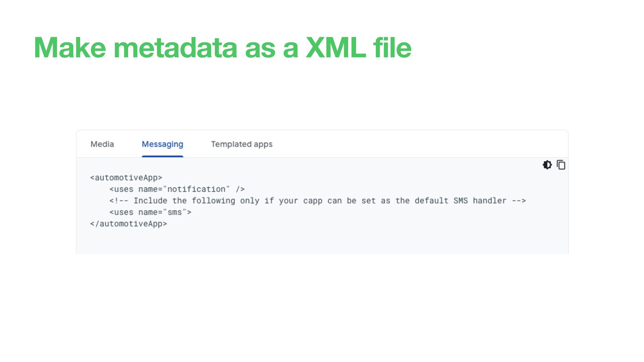Click empty space below the closing tag

(x=322, y=241)
